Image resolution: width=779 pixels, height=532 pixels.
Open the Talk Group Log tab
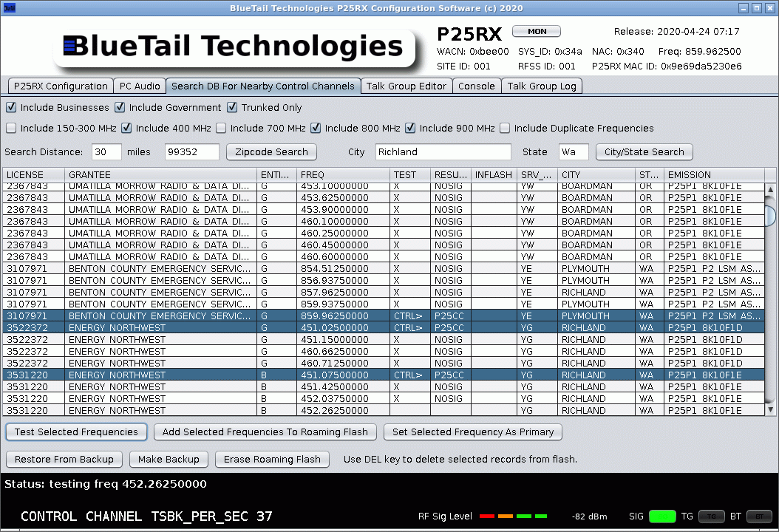click(542, 86)
